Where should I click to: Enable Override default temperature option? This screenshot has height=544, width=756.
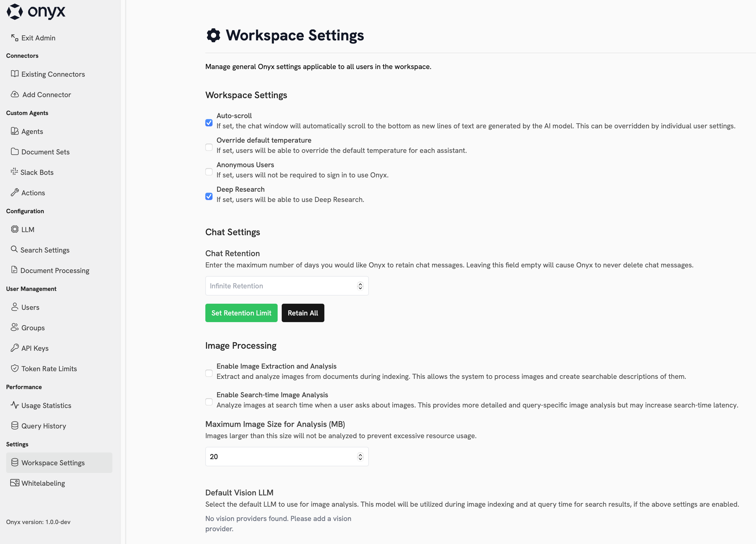(209, 147)
